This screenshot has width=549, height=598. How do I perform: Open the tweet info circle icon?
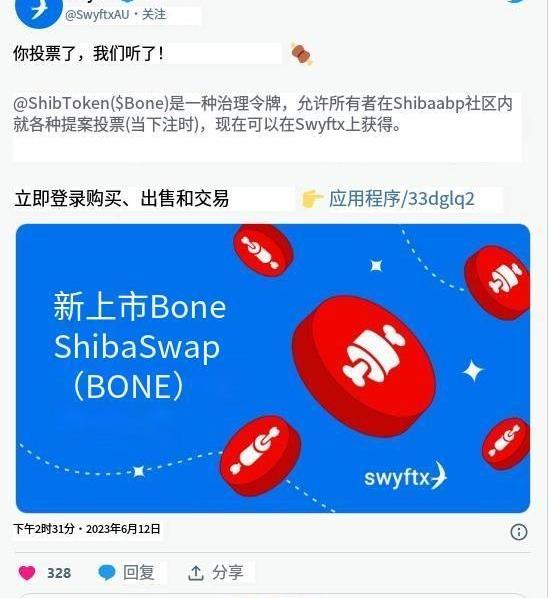[518, 532]
